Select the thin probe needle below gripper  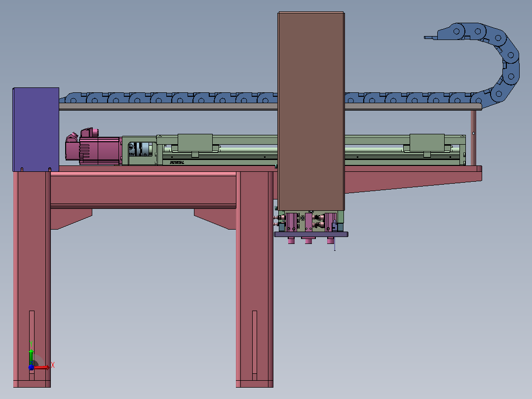point(335,244)
